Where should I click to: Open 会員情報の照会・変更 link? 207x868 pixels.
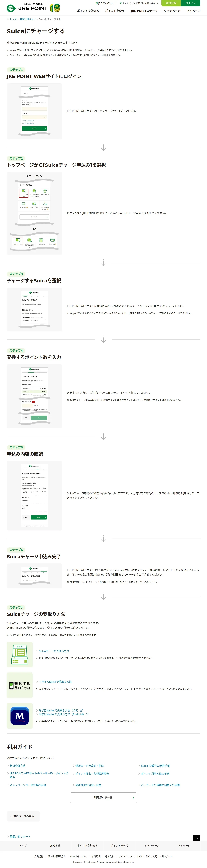click(x=88, y=785)
